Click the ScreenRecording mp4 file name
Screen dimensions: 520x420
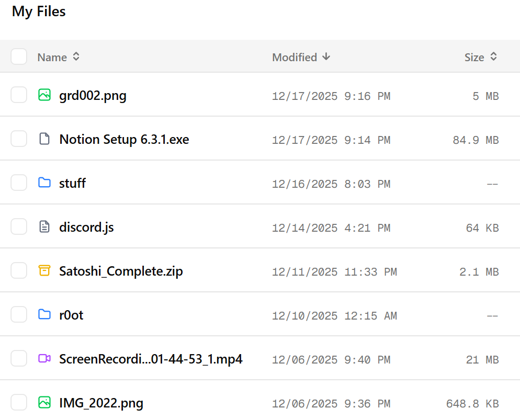pos(151,359)
